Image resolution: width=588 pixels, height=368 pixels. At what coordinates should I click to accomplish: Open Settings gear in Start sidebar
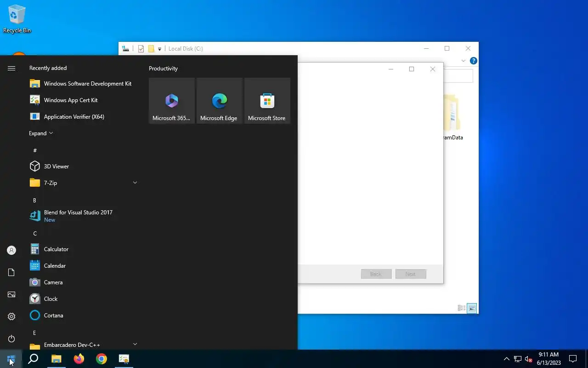coord(11,316)
